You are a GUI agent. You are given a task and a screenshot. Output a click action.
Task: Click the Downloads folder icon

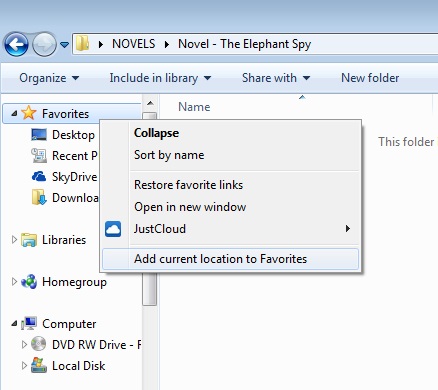[39, 197]
